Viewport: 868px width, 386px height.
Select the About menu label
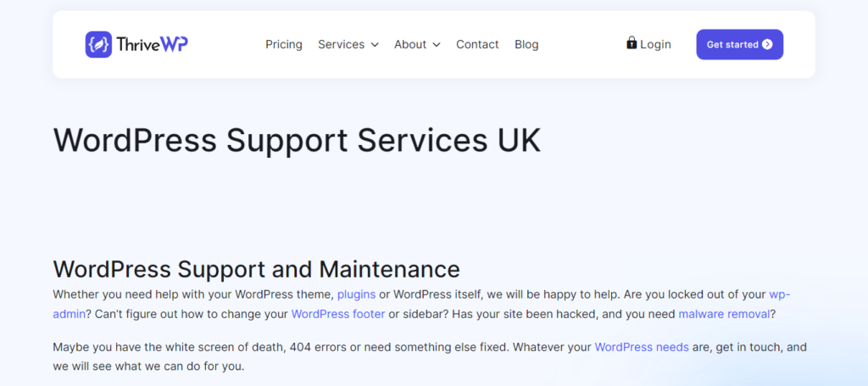coord(410,44)
